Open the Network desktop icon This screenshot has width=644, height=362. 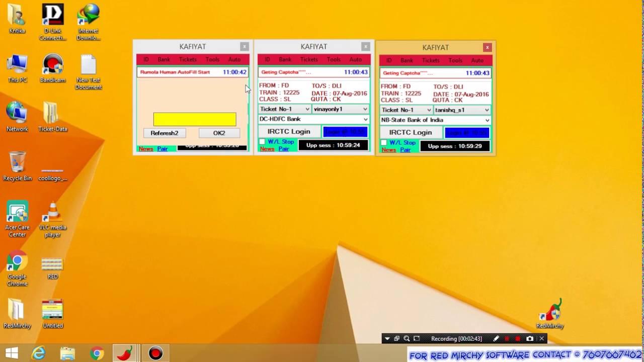pos(17,117)
